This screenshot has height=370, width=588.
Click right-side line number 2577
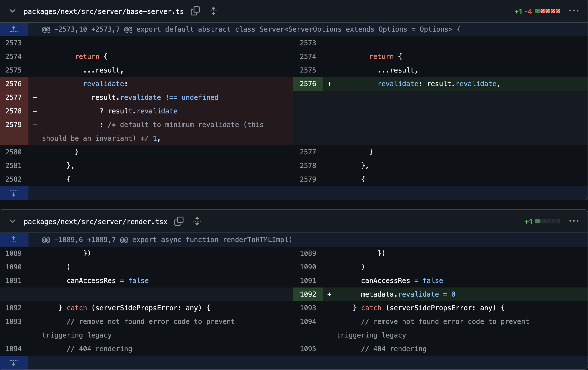[x=308, y=152]
